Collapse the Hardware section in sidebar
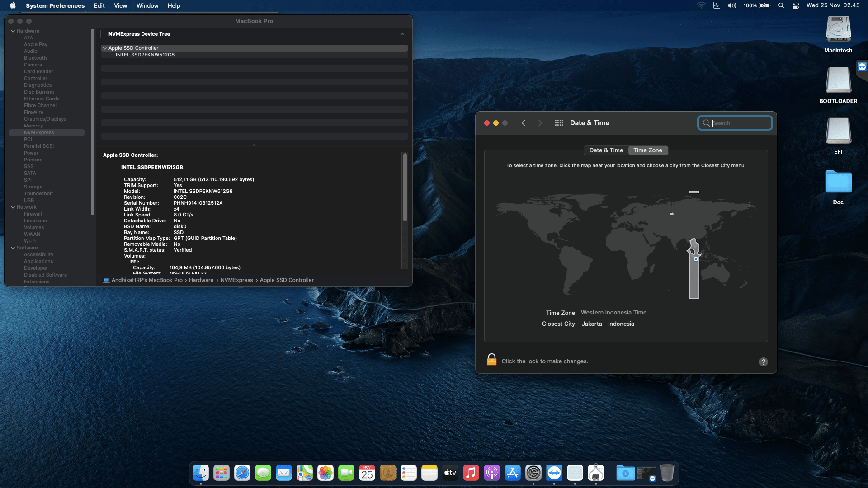The image size is (868, 488). [13, 31]
